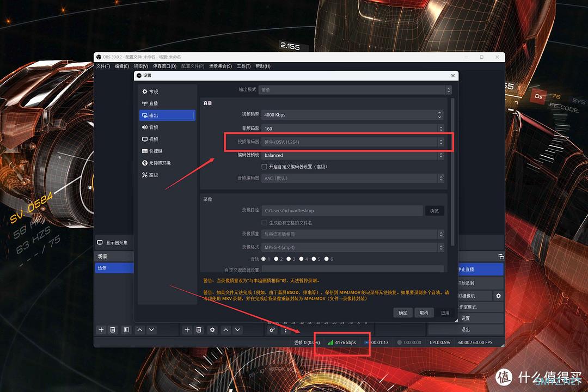Close the 设置 dialog with X

pyautogui.click(x=453, y=76)
